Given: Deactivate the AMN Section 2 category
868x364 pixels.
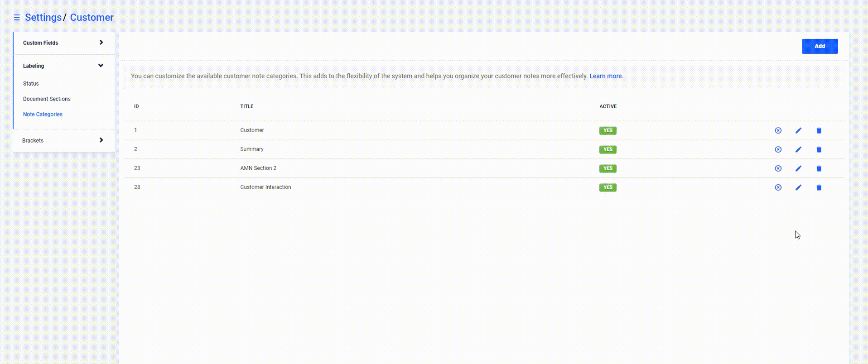Looking at the screenshot, I should point(778,168).
